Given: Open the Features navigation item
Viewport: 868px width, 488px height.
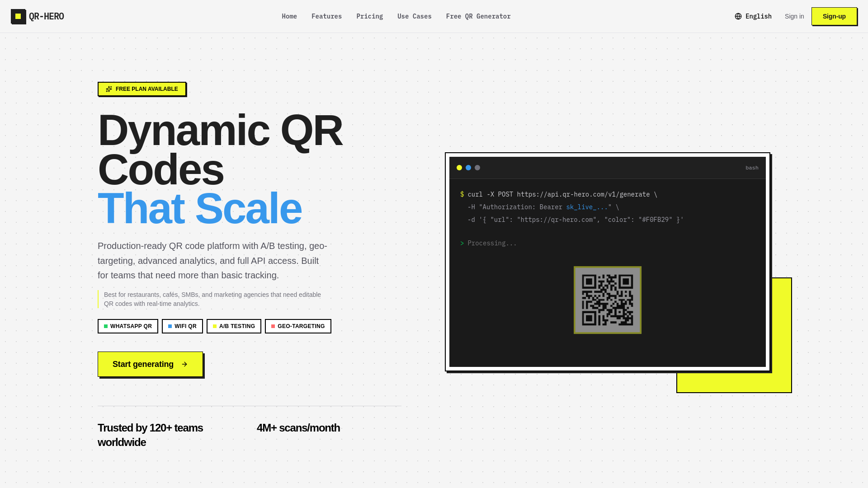Looking at the screenshot, I should 326,16.
